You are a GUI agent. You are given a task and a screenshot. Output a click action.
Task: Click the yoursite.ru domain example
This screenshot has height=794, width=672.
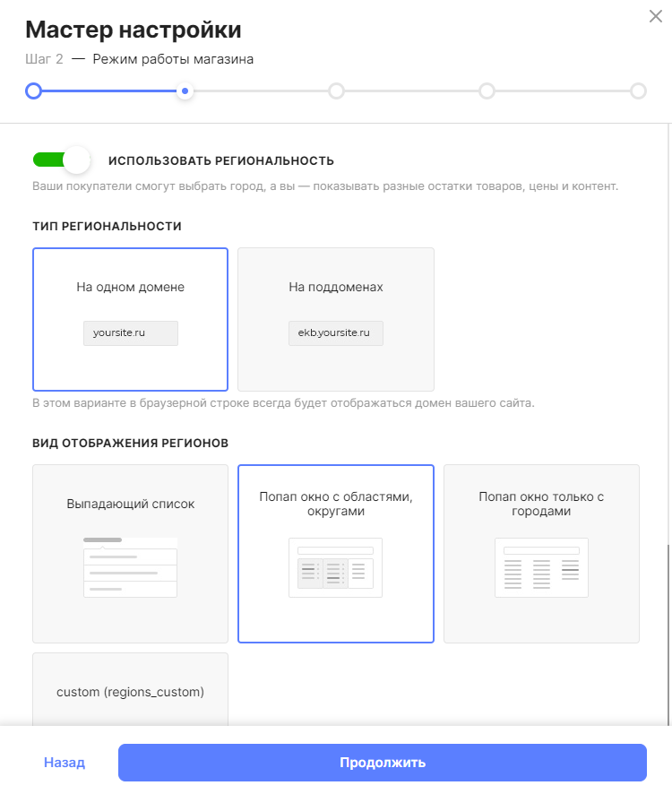(131, 333)
